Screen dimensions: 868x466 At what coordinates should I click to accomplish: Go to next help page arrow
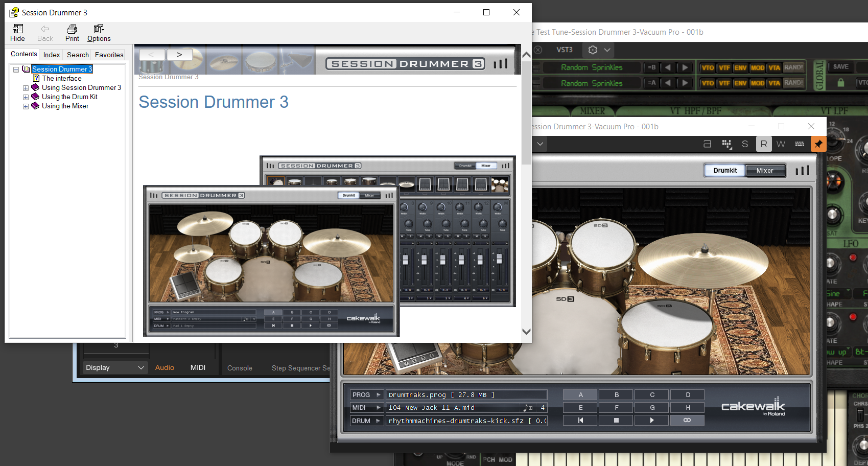point(179,54)
